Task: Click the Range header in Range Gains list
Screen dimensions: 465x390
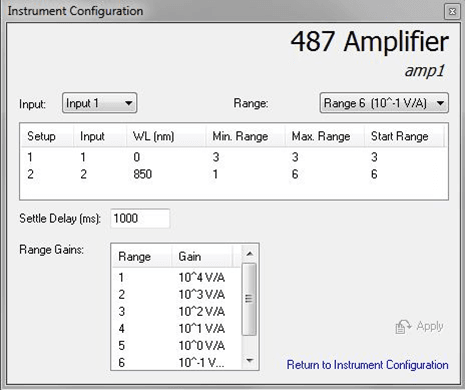Action: (142, 257)
